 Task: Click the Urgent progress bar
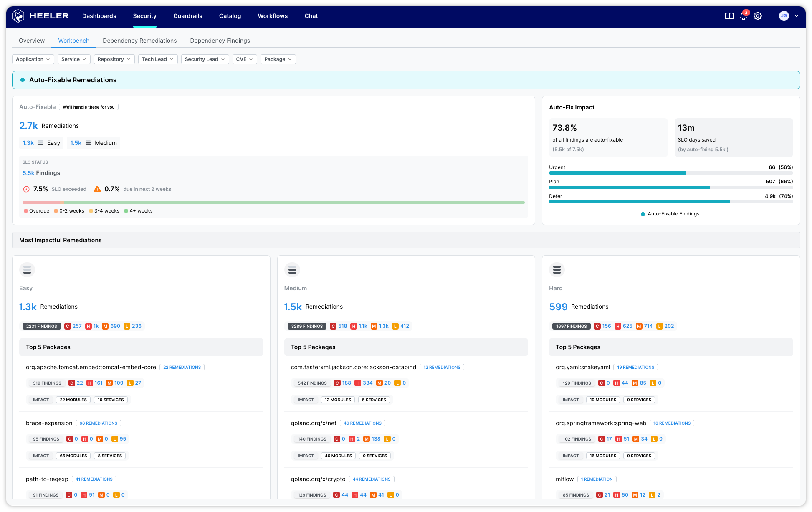(670, 173)
